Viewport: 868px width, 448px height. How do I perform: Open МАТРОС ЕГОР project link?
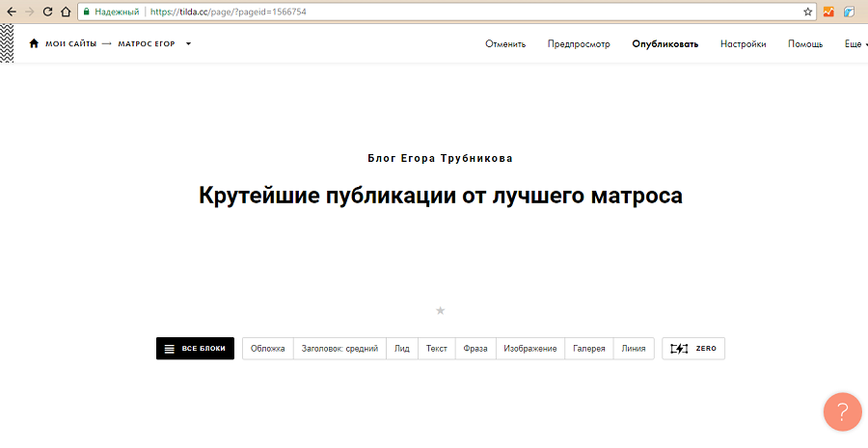147,43
